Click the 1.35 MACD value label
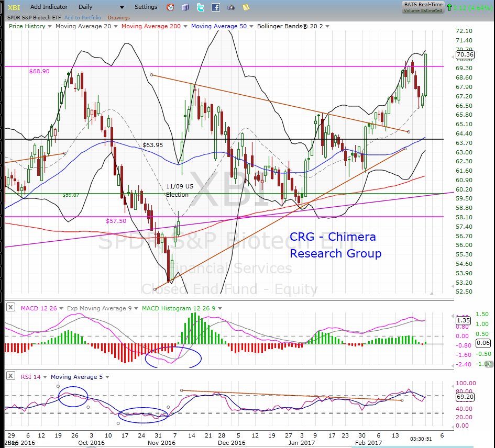Image resolution: width=495 pixels, height=448 pixels. [x=463, y=320]
